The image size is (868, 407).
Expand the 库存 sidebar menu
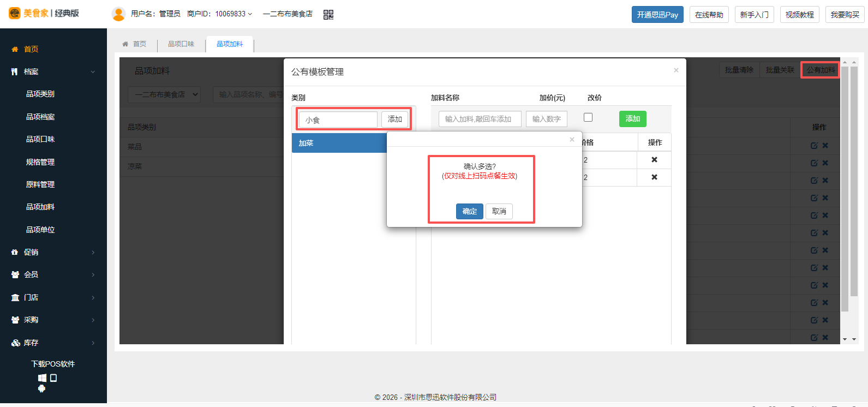(x=93, y=343)
